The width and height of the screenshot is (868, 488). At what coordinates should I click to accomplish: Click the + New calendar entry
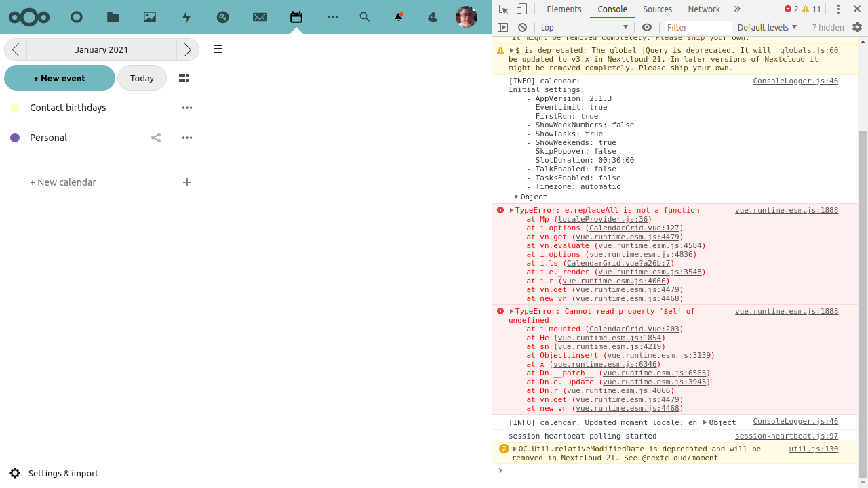pos(63,182)
